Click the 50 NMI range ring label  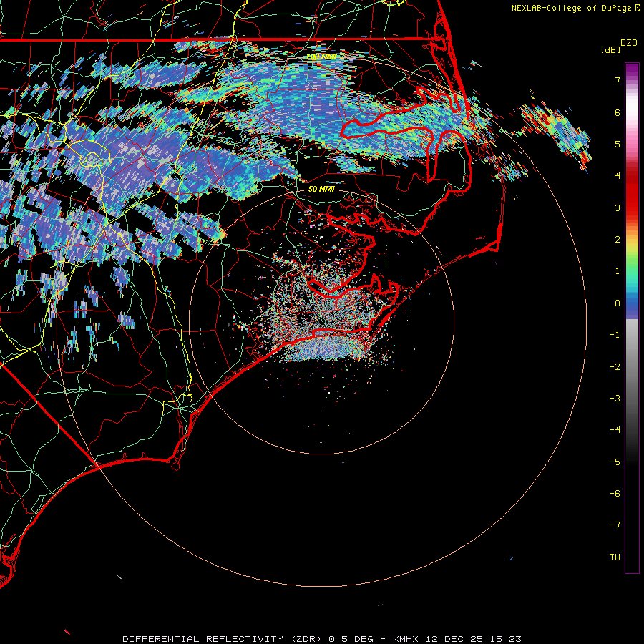pos(321,190)
